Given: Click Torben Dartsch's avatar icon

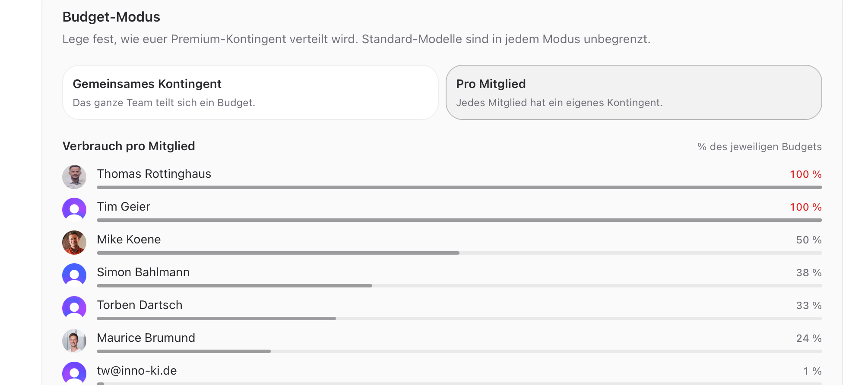Looking at the screenshot, I should click(x=74, y=308).
